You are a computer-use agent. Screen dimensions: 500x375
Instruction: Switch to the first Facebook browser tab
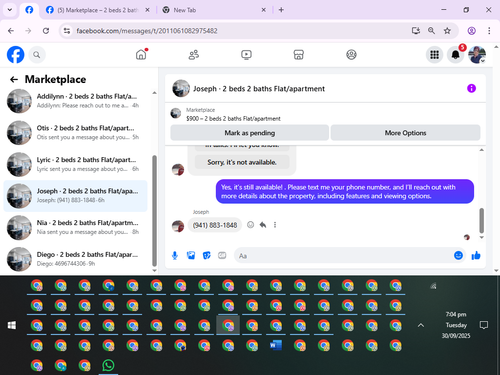tap(29, 10)
